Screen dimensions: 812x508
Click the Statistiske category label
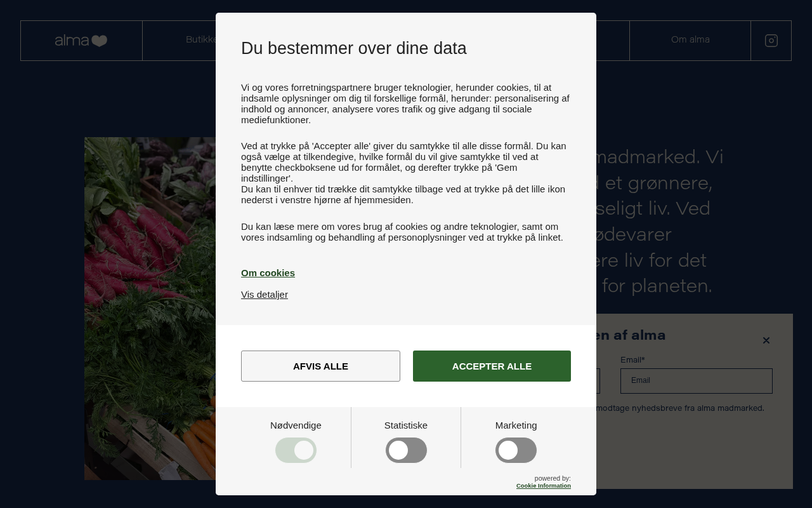click(406, 425)
